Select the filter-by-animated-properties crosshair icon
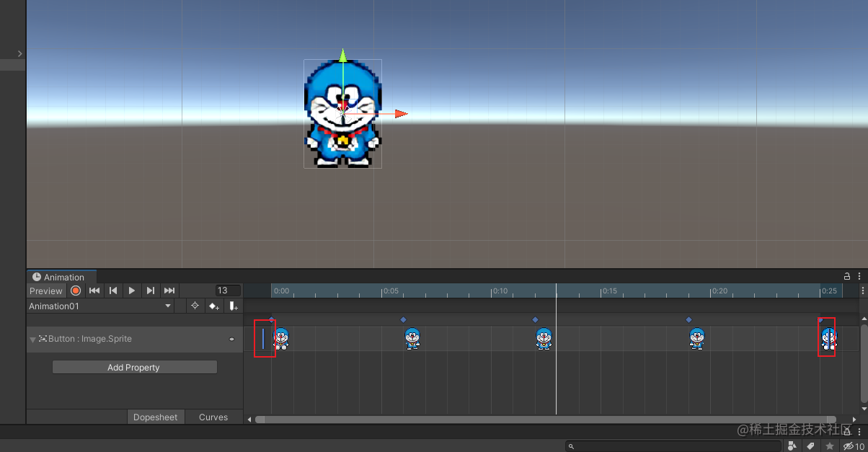 (x=195, y=306)
